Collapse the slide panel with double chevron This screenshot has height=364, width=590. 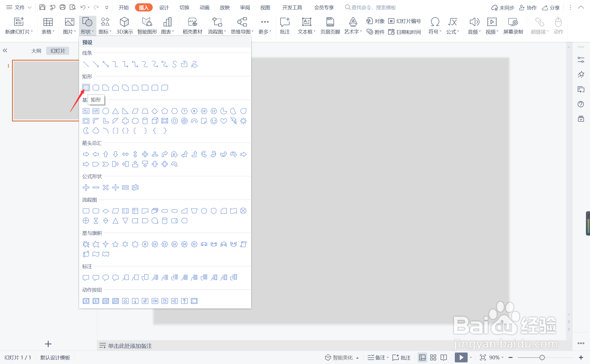[5, 50]
